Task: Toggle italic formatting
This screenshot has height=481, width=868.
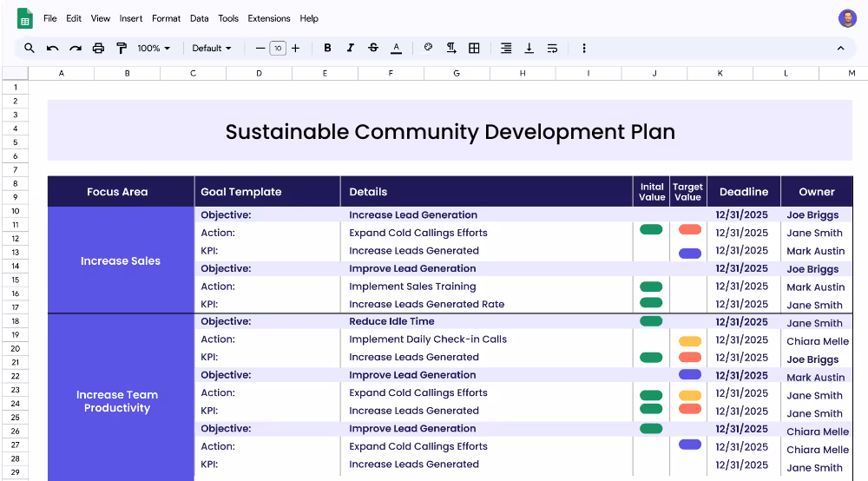Action: [350, 49]
